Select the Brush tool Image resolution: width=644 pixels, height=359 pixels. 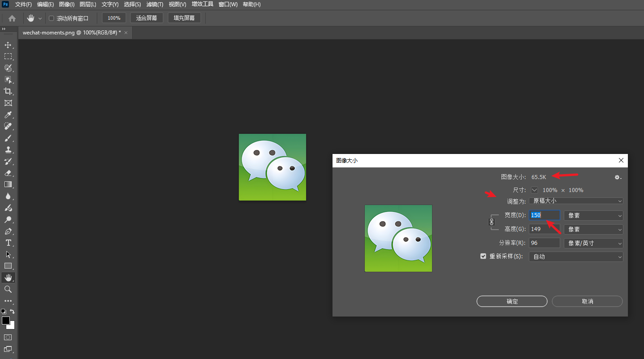point(8,138)
